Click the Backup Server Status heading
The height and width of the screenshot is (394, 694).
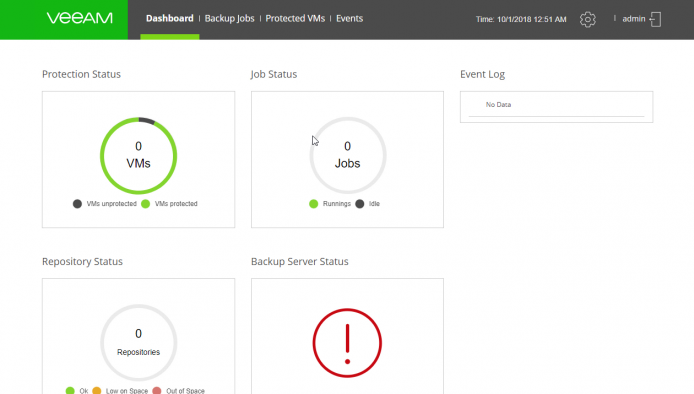click(300, 261)
